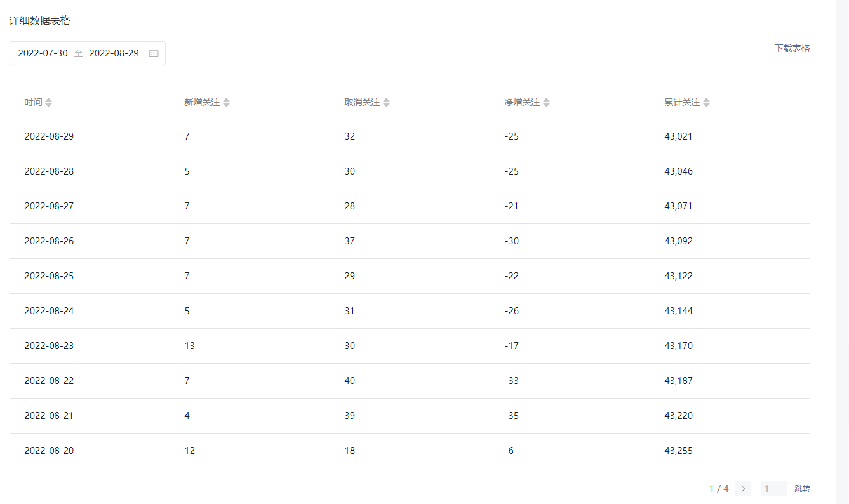Click the 时间 column header label
849x504 pixels.
[x=33, y=102]
